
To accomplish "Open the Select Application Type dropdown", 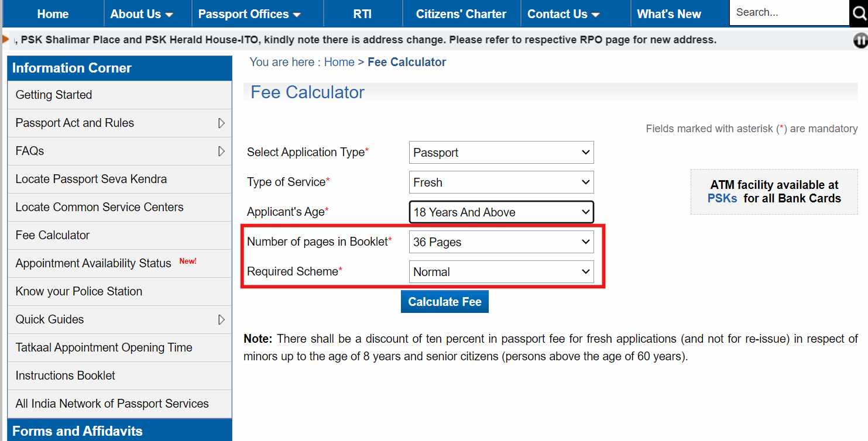I will tap(501, 153).
